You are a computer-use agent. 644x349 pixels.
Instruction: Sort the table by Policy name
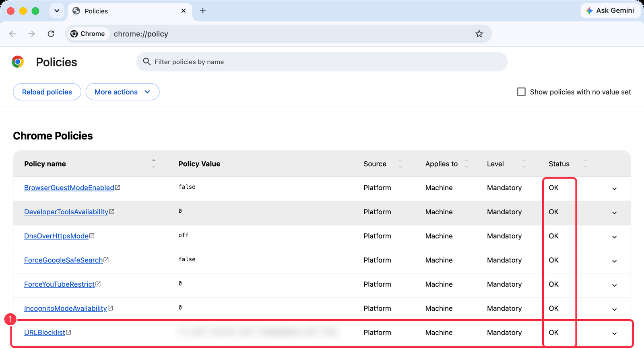tap(153, 164)
